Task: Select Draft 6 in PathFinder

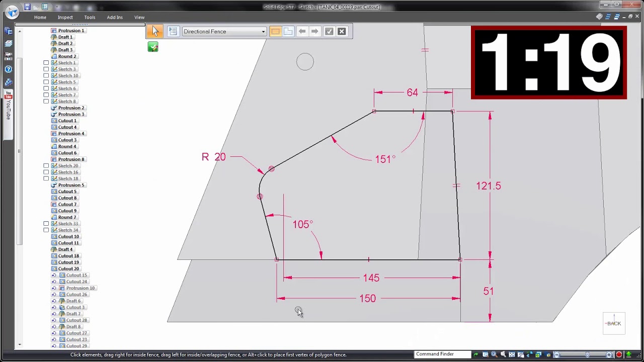Action: [x=69, y=301]
